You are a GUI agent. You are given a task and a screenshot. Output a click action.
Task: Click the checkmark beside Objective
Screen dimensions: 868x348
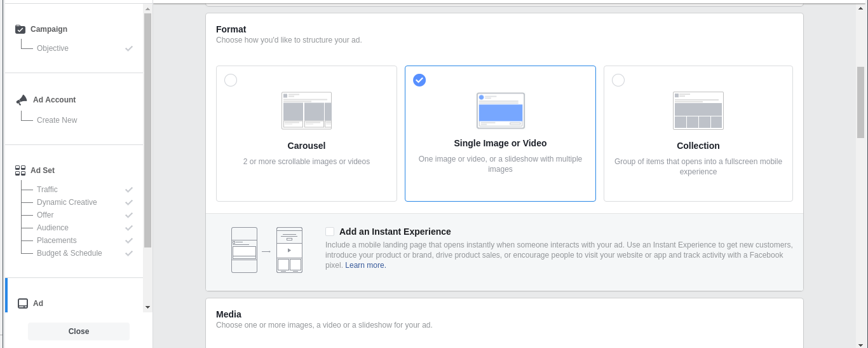[129, 48]
